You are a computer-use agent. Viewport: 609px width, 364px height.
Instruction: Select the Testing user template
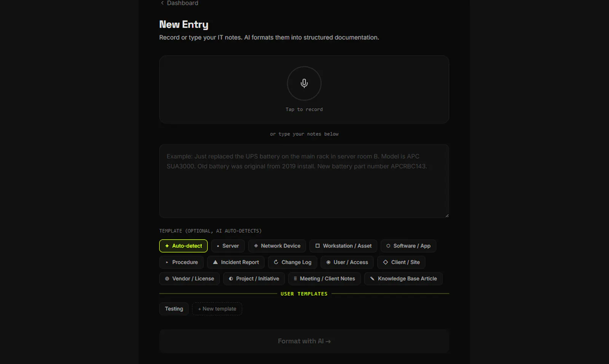174,309
